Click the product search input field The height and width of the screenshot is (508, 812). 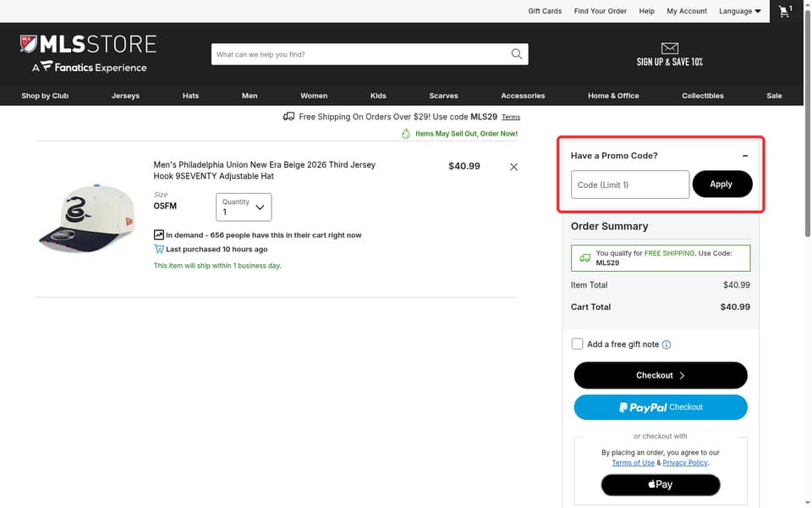[x=360, y=54]
